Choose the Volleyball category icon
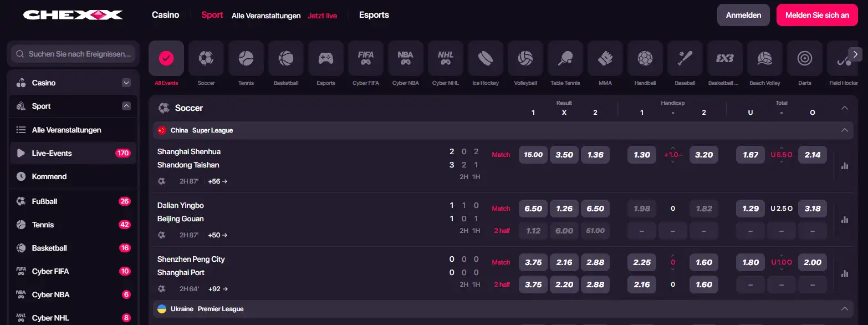Image resolution: width=868 pixels, height=325 pixels. click(525, 58)
